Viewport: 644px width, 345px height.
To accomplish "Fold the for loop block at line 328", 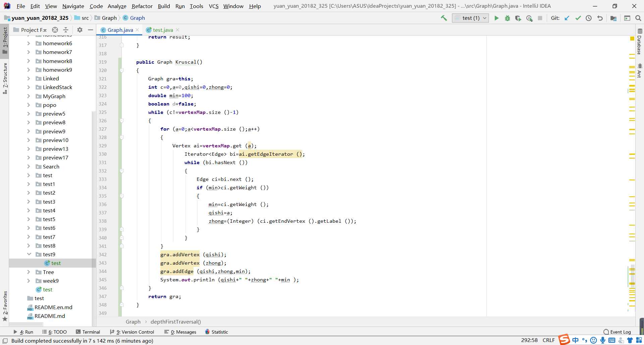I will pyautogui.click(x=122, y=137).
